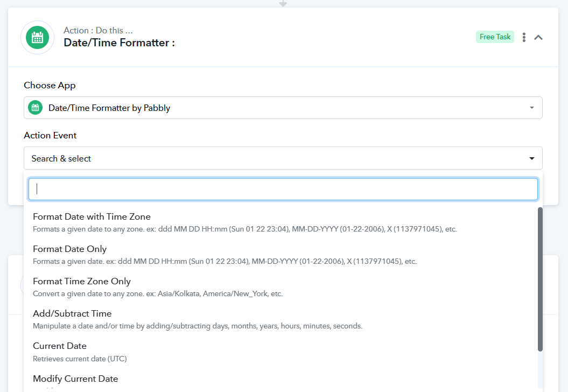Click the connector arrow above the action step
This screenshot has height=392, width=568.
[x=283, y=3]
